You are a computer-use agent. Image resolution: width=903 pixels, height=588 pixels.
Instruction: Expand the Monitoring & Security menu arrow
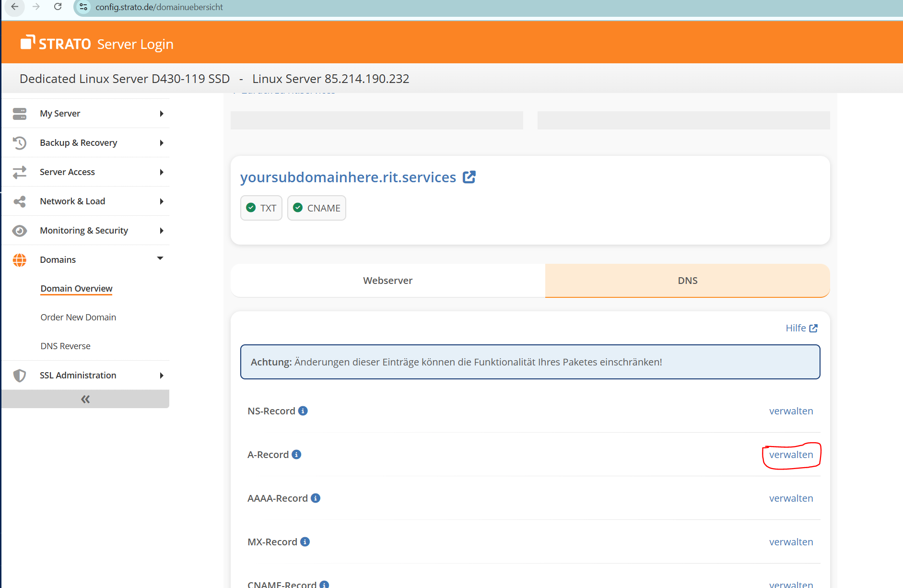pyautogui.click(x=162, y=231)
